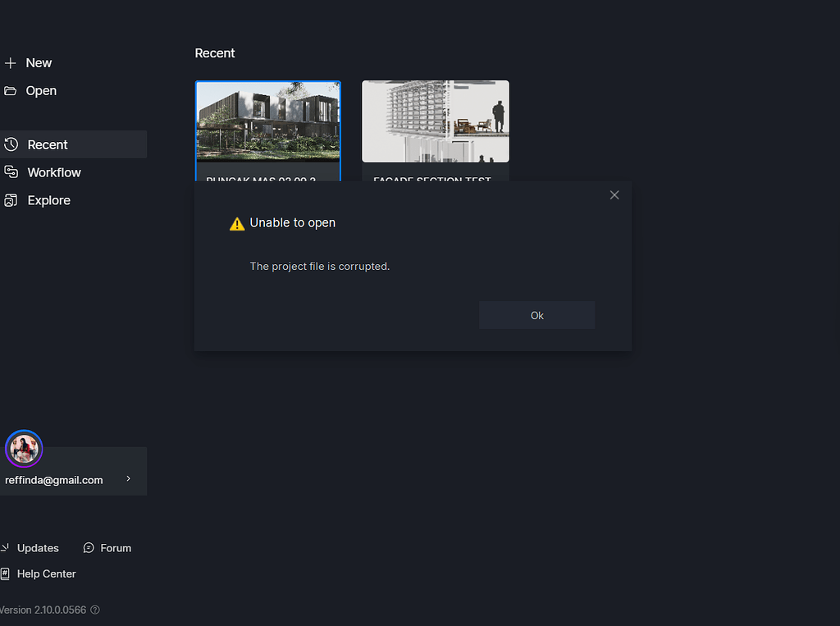Switch to the Explore section
This screenshot has height=626, width=840.
coord(48,200)
